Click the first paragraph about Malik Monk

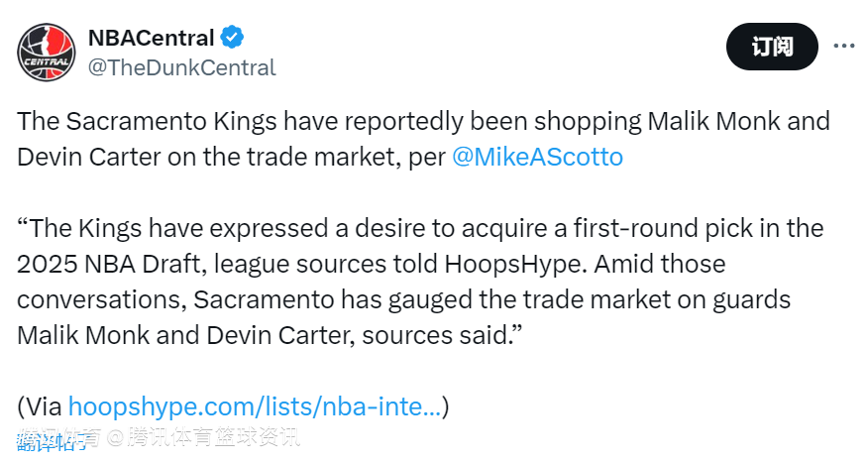423,139
